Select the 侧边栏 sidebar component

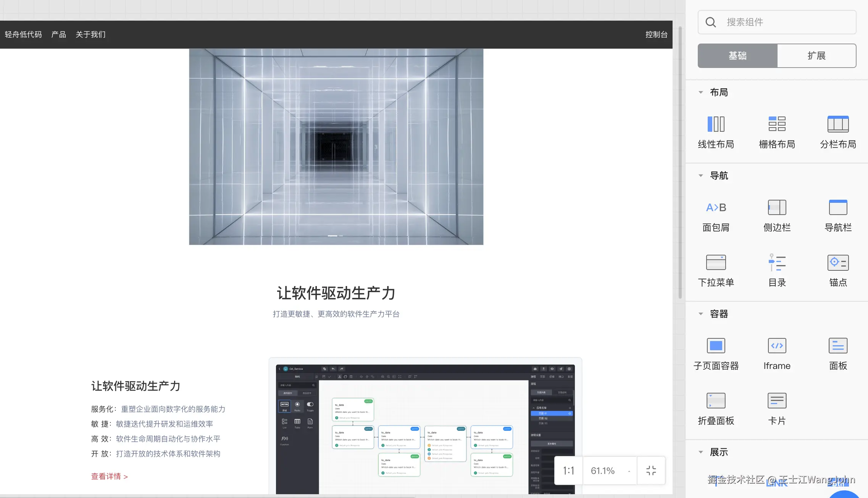pyautogui.click(x=776, y=215)
